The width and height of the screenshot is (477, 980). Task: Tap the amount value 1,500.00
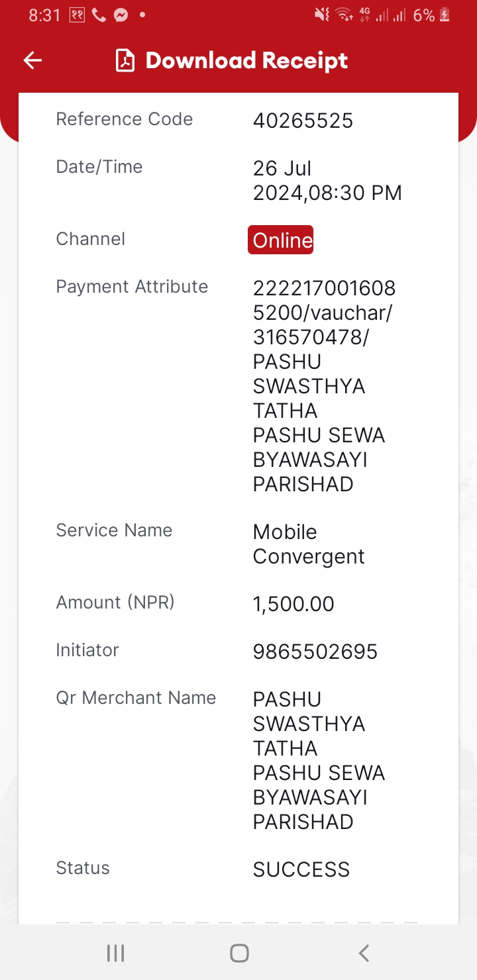(293, 604)
